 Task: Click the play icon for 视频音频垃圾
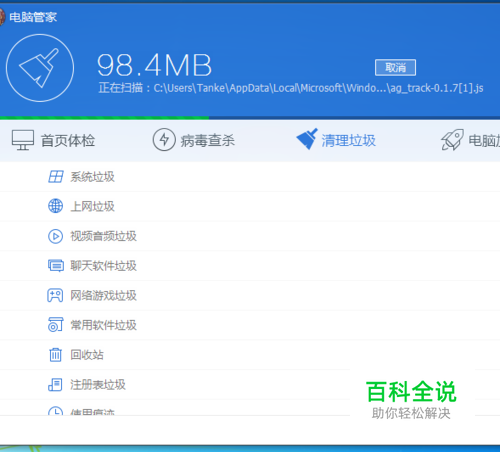pyautogui.click(x=55, y=236)
